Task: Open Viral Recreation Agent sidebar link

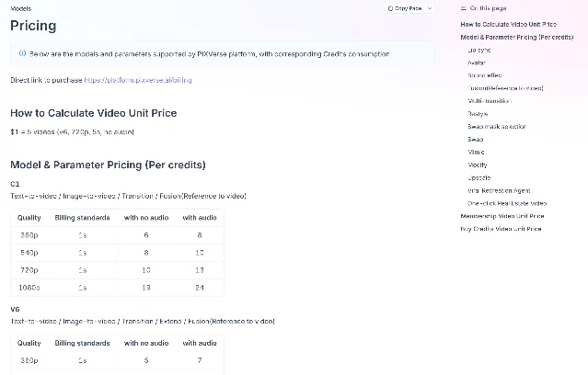Action: tap(499, 190)
